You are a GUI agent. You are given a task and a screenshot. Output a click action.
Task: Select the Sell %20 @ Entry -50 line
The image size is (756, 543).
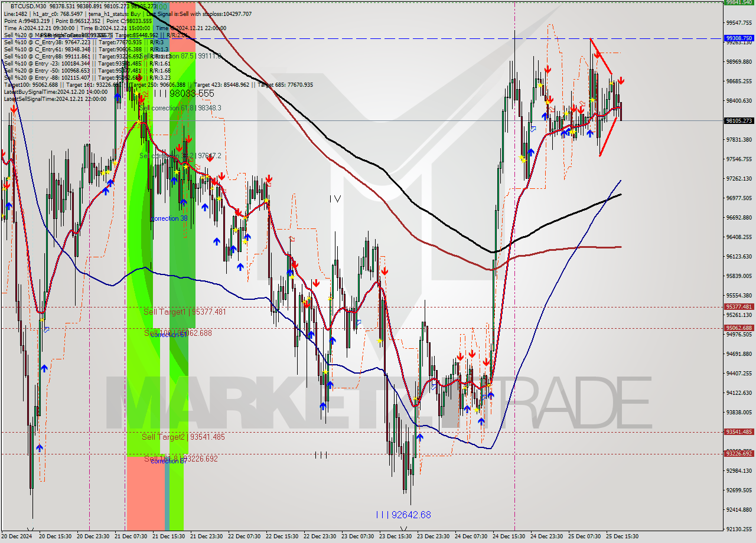[x=87, y=70]
